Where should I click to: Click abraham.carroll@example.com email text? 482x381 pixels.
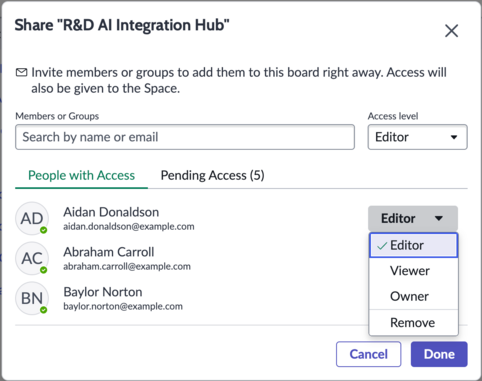click(x=127, y=267)
